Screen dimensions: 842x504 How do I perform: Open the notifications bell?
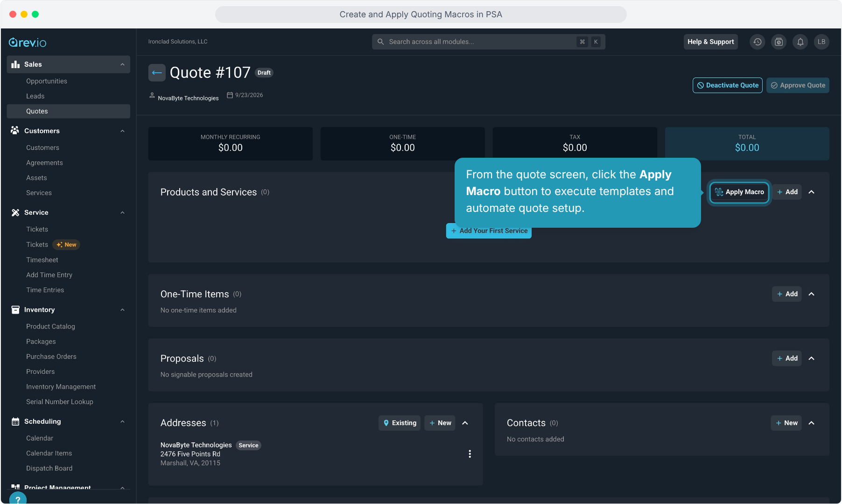pos(800,42)
